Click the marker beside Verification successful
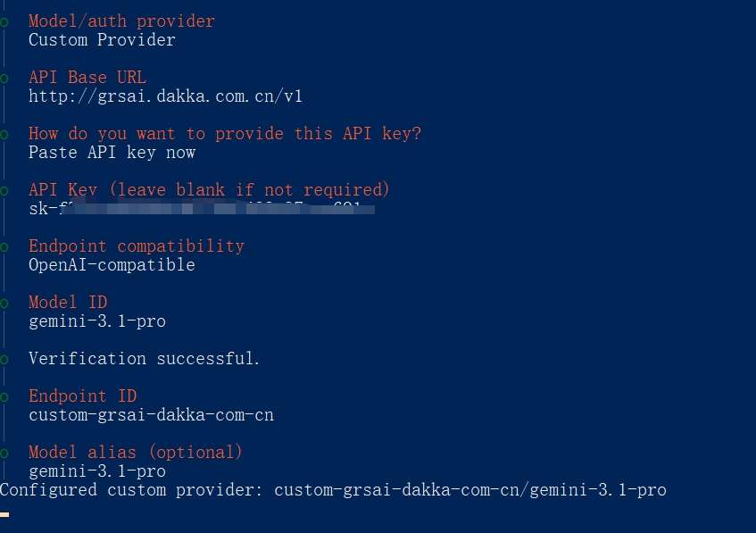 pos(4,359)
